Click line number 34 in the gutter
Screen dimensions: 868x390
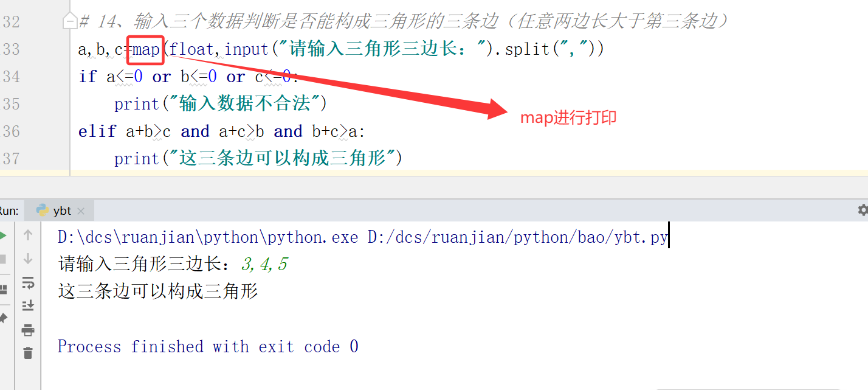pos(11,77)
